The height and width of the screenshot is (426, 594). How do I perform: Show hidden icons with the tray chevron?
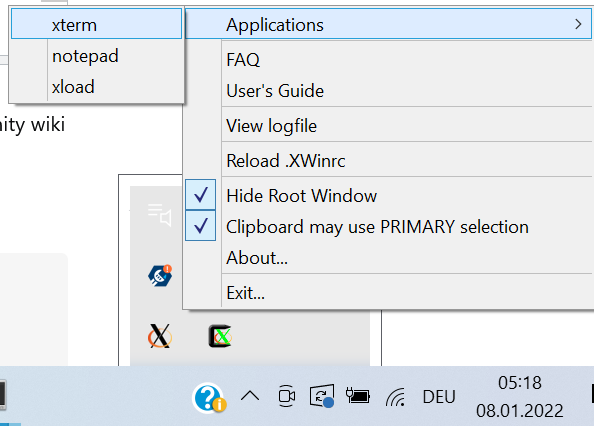[250, 396]
